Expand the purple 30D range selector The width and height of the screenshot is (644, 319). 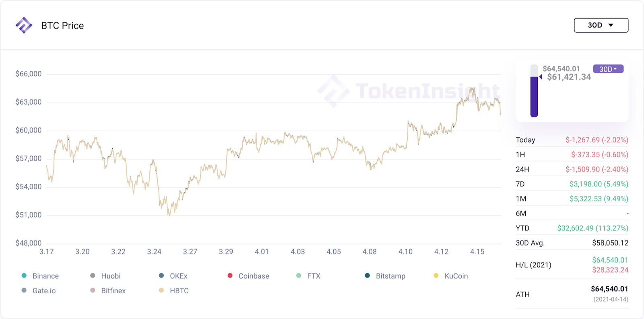(608, 69)
